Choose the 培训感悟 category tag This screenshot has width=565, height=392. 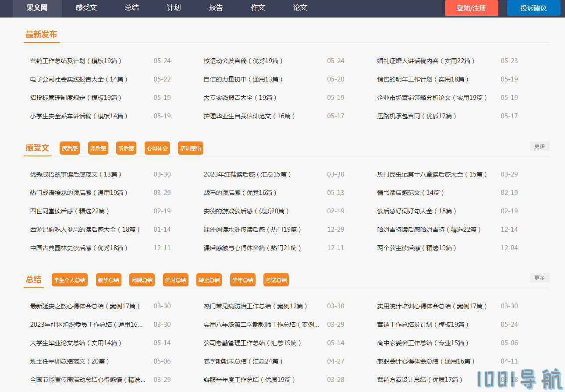point(191,148)
